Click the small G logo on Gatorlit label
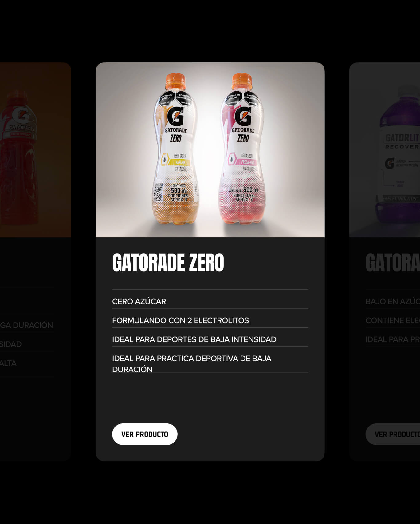 tap(390, 163)
